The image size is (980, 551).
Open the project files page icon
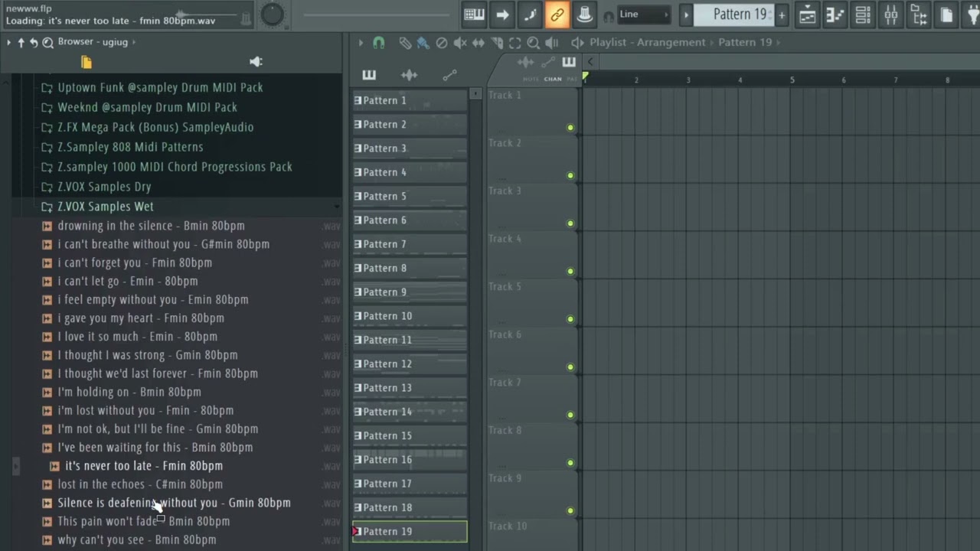(x=947, y=15)
